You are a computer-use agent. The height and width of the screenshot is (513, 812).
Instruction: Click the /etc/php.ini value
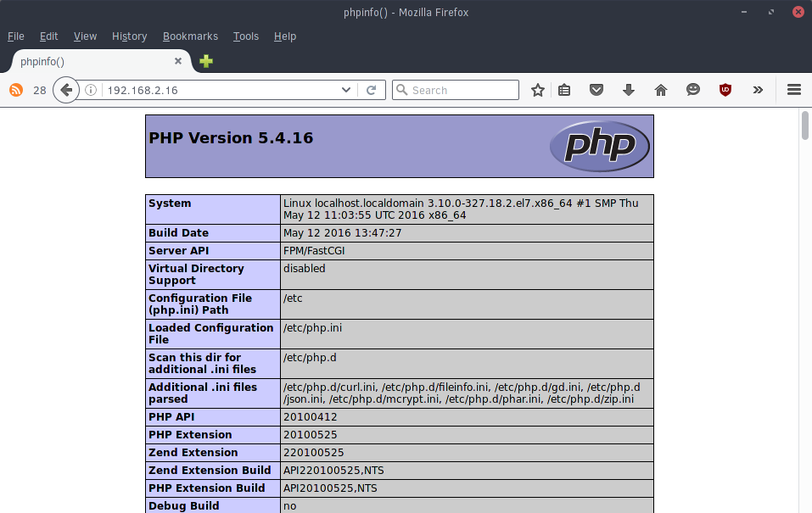pos(312,327)
